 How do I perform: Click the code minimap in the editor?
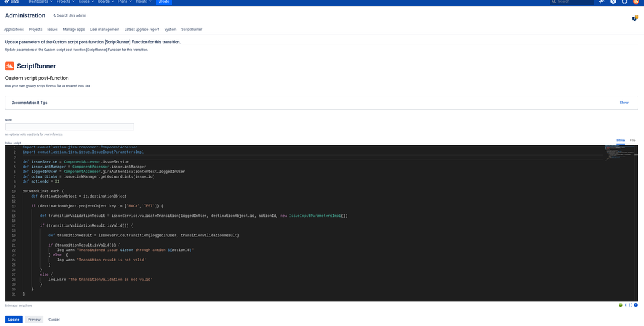pos(620,153)
